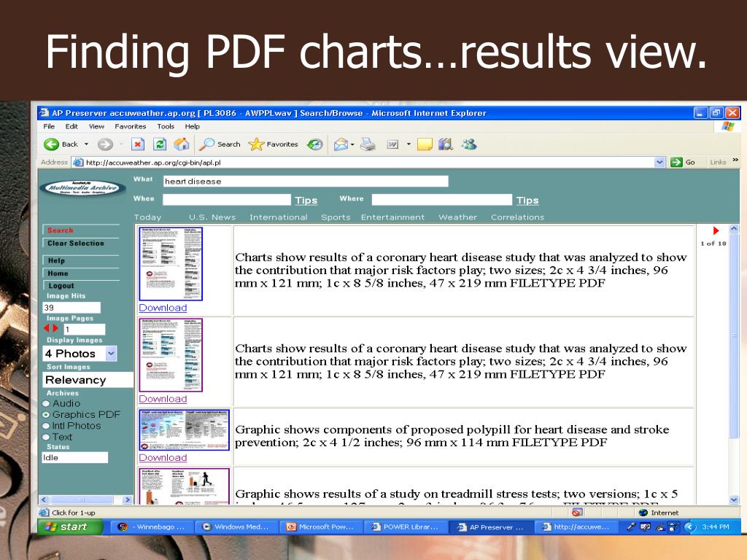
Task: Click the Tips link next to When
Action: [x=306, y=201]
